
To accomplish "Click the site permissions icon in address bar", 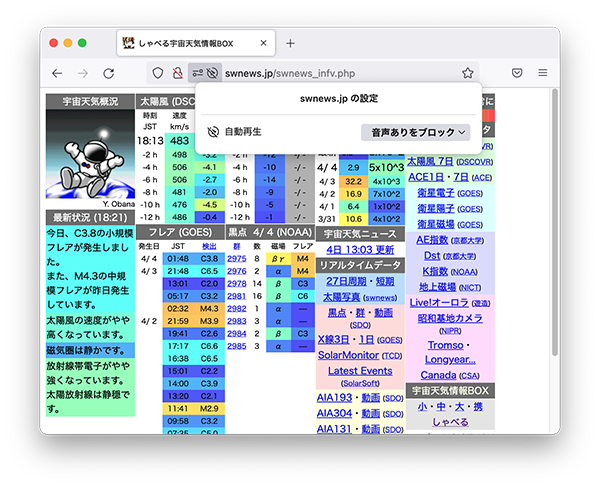I will pyautogui.click(x=196, y=73).
